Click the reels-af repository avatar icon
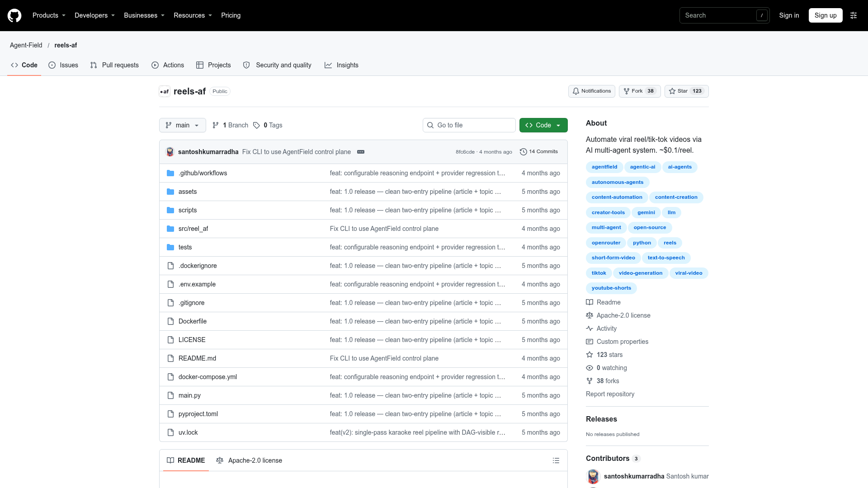The height and width of the screenshot is (488, 868). pyautogui.click(x=165, y=91)
